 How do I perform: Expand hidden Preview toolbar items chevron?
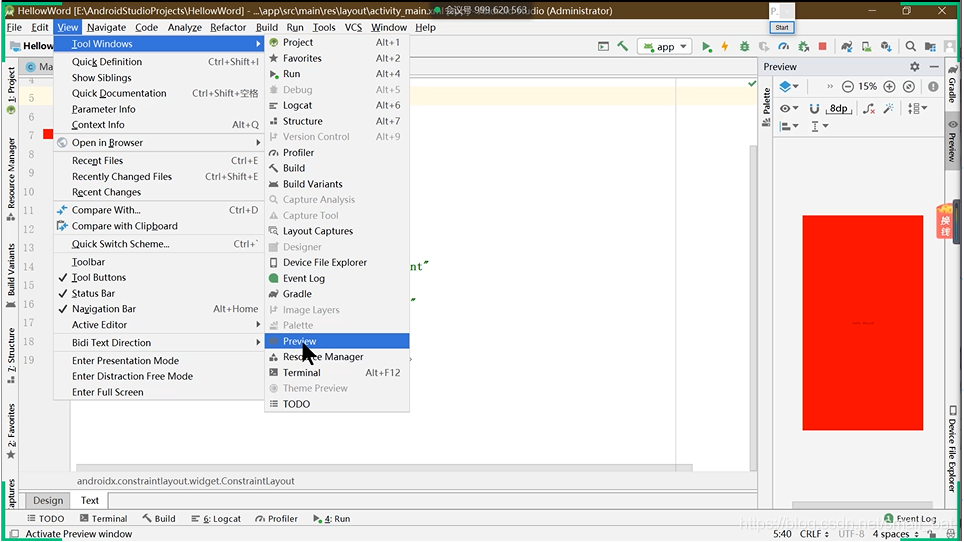pyautogui.click(x=829, y=87)
